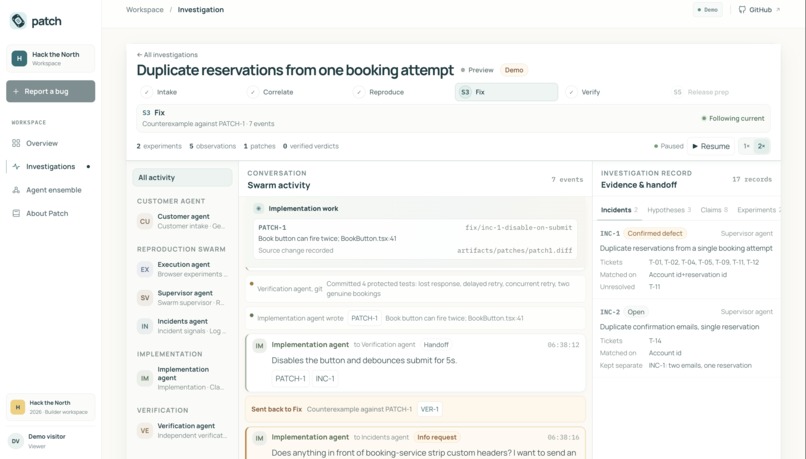The width and height of the screenshot is (806, 459).
Task: Click the Preview status label
Action: tap(477, 70)
